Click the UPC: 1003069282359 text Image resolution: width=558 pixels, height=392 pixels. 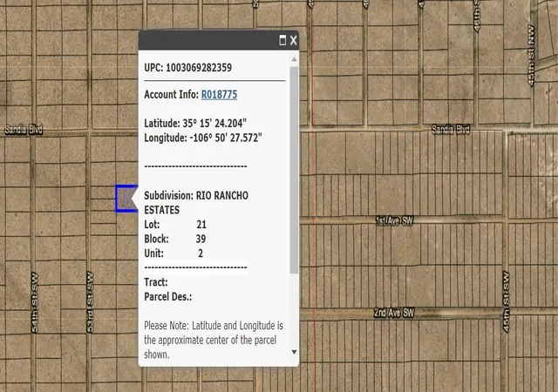click(x=188, y=68)
